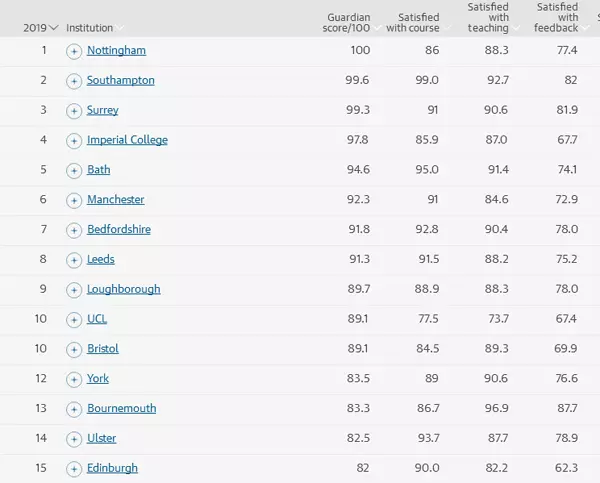Image resolution: width=600 pixels, height=483 pixels.
Task: Sort by Guardian score/100 column
Action: click(x=349, y=22)
